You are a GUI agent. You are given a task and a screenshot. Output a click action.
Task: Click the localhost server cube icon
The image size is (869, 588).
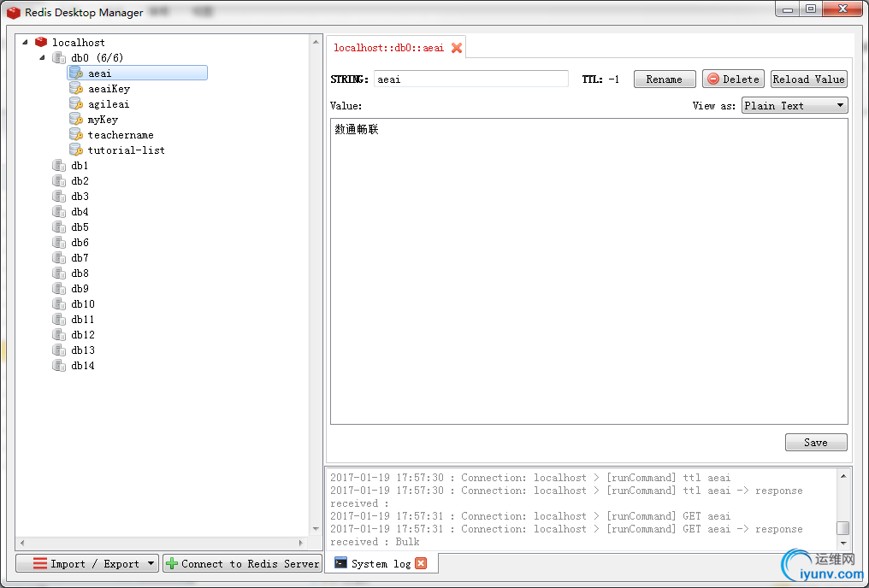click(x=41, y=42)
